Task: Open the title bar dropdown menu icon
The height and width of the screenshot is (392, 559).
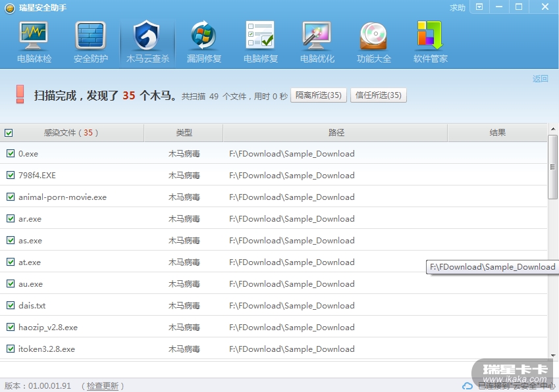Action: coord(479,7)
